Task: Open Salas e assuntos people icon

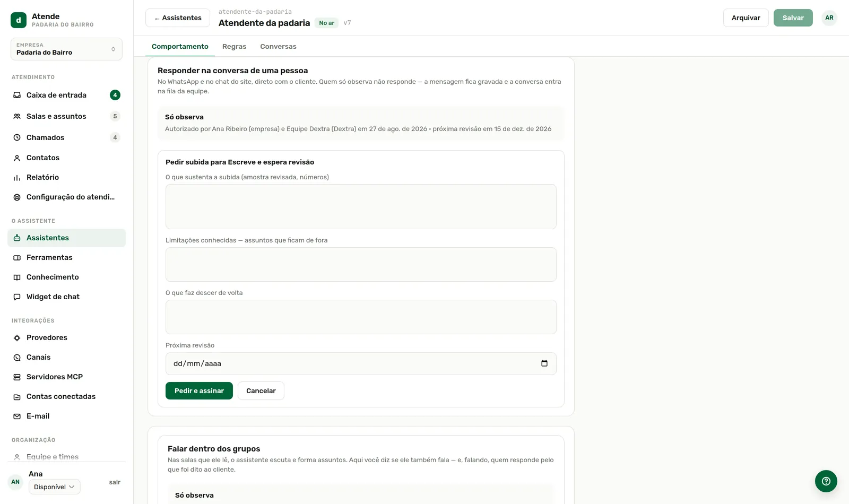Action: pyautogui.click(x=17, y=116)
